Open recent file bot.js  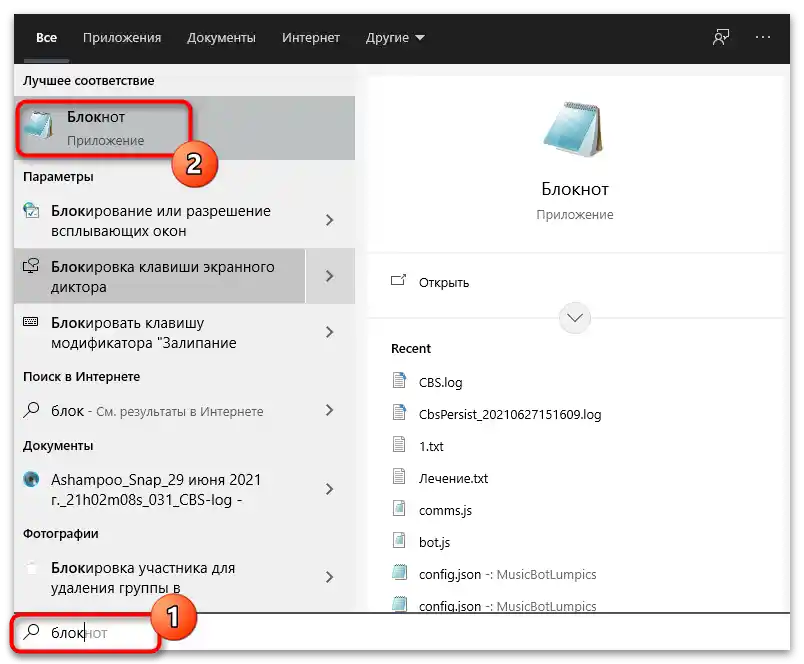tap(434, 542)
